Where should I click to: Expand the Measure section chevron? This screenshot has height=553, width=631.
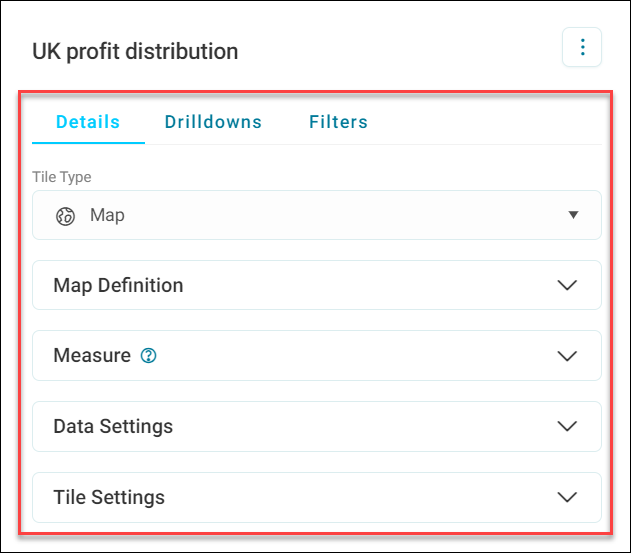click(x=567, y=356)
